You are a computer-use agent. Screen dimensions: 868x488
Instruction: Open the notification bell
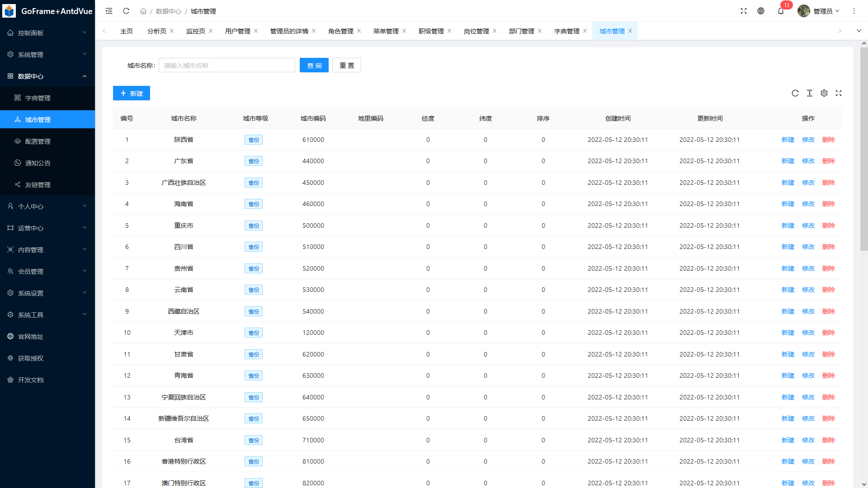781,11
